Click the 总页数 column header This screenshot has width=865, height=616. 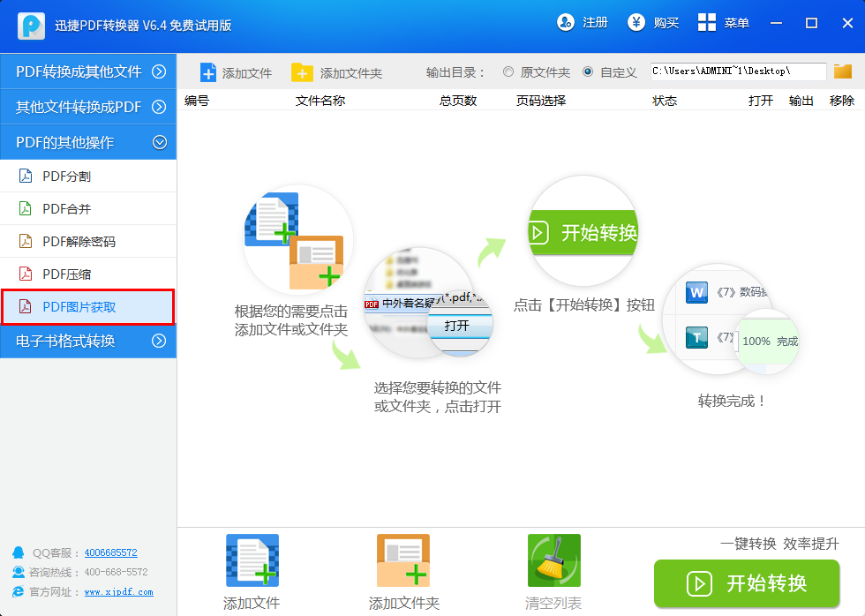tap(458, 101)
